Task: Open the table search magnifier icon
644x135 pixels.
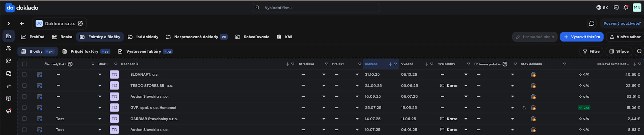Action: [639, 51]
